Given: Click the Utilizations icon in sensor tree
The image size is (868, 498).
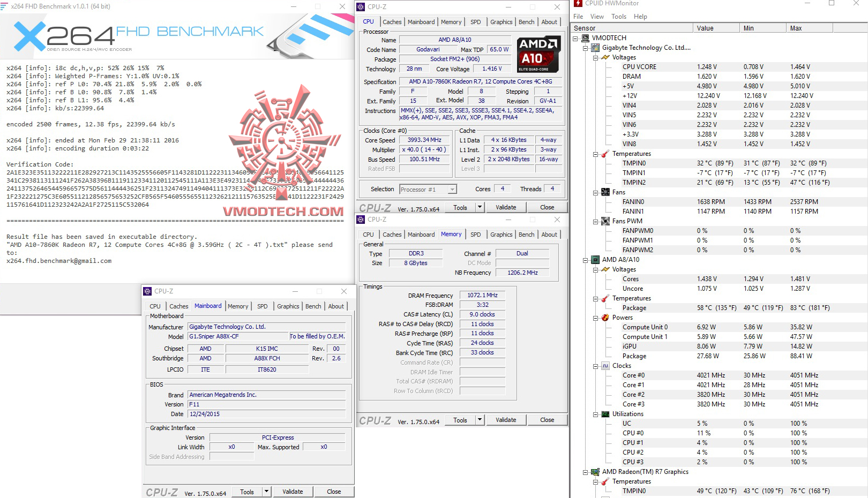Looking at the screenshot, I should point(605,414).
